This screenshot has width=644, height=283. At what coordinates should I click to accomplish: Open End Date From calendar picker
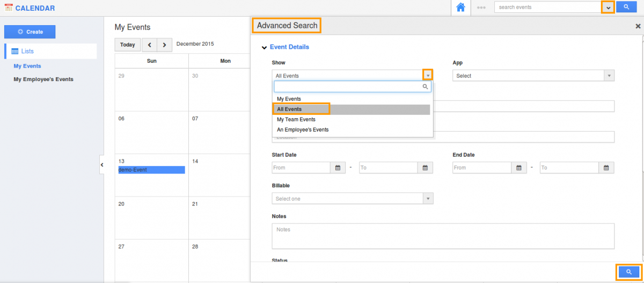tap(518, 168)
